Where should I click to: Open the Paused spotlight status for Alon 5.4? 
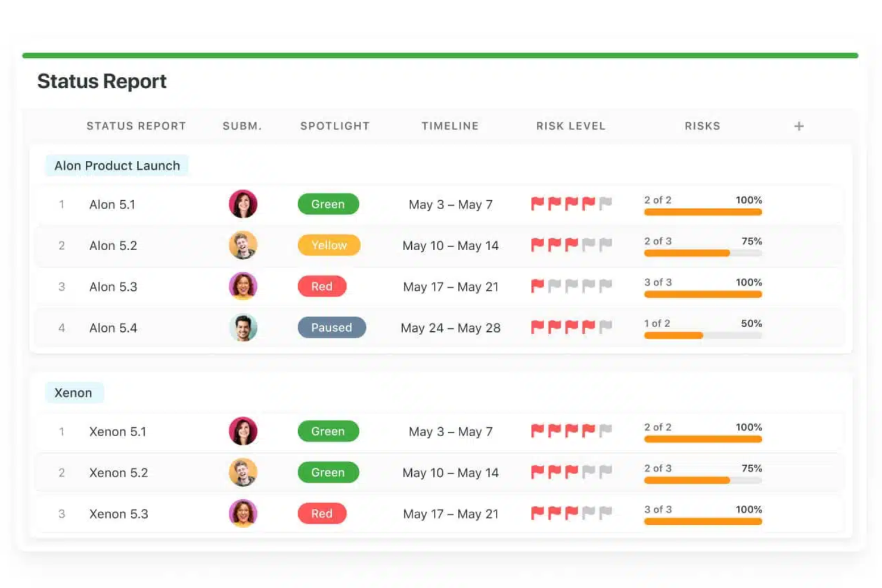[x=331, y=328]
